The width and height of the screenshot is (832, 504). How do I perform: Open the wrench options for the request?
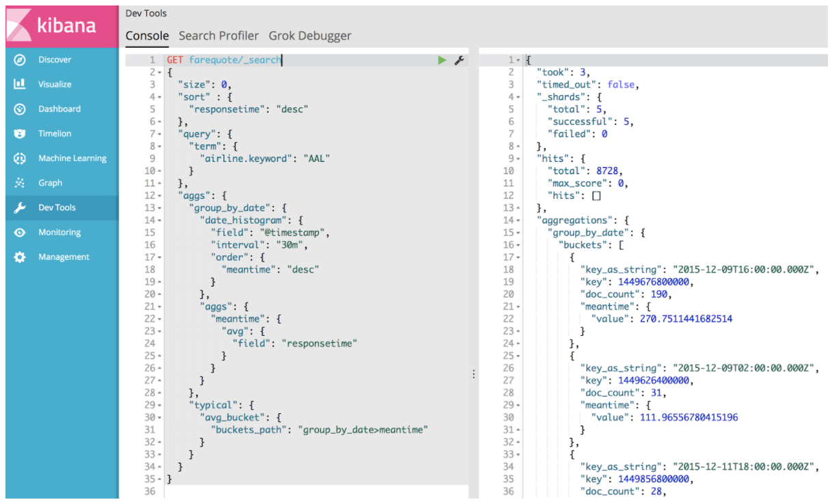click(459, 60)
